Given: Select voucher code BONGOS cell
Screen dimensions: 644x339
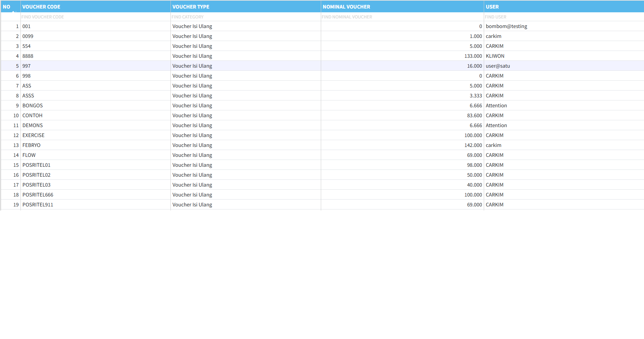Looking at the screenshot, I should [x=96, y=106].
